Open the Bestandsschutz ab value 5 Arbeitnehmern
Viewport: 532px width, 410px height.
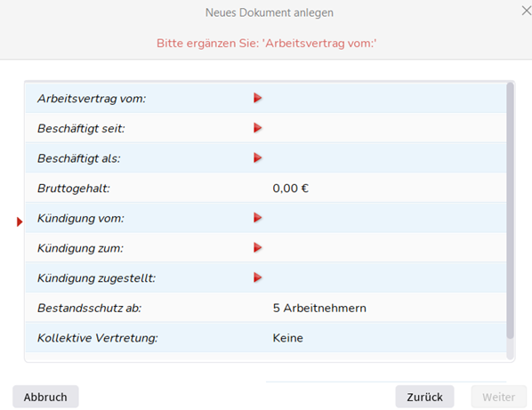point(319,308)
